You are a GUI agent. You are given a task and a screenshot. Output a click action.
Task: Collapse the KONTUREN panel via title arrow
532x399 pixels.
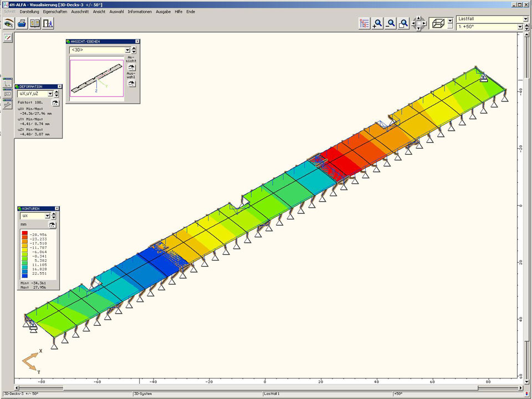point(57,208)
